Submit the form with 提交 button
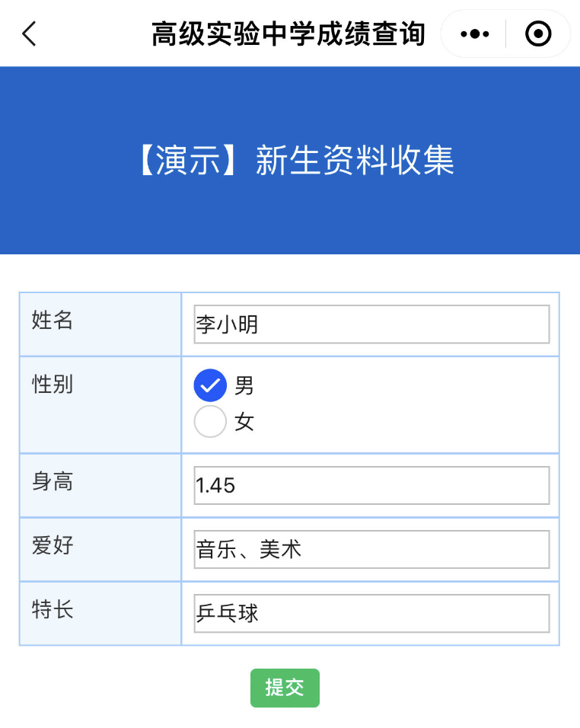580x728 pixels. pyautogui.click(x=285, y=688)
